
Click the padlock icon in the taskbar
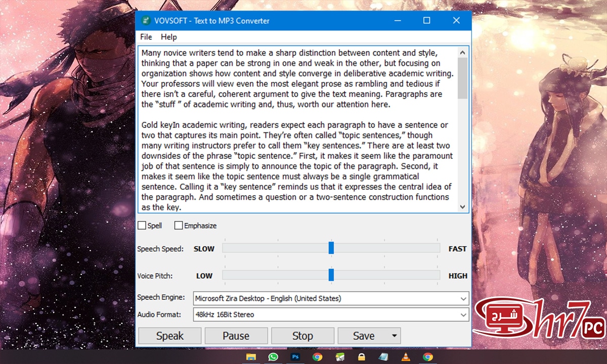pos(361,357)
